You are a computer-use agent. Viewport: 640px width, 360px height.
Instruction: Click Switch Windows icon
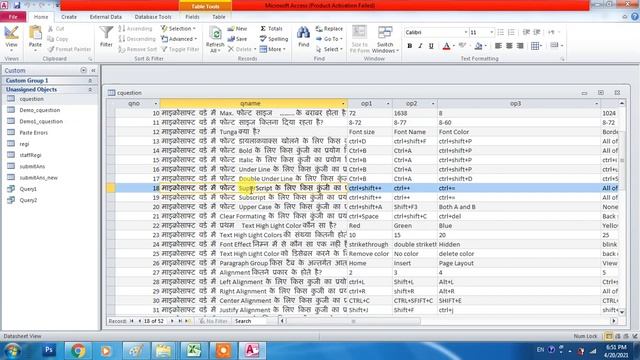(x=385, y=33)
